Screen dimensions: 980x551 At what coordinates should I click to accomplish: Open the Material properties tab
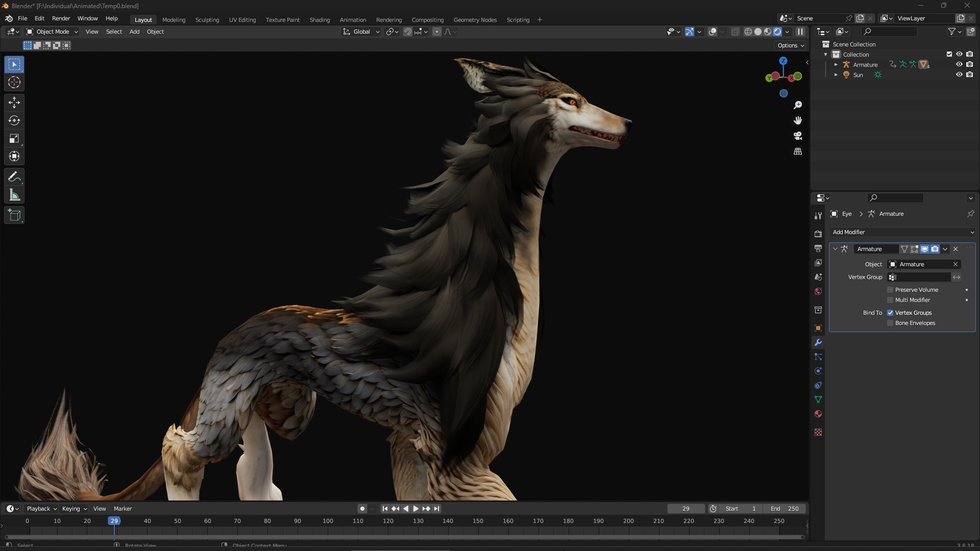[x=818, y=414]
